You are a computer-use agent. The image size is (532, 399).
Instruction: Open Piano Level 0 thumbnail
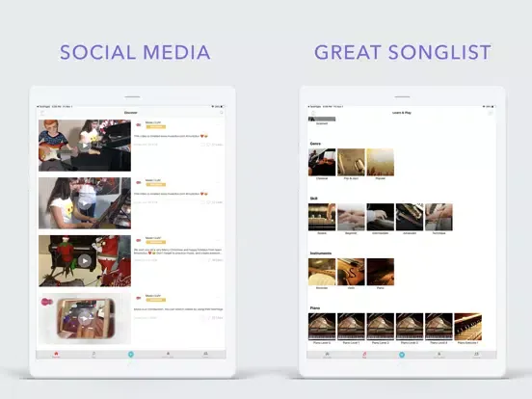point(322,327)
